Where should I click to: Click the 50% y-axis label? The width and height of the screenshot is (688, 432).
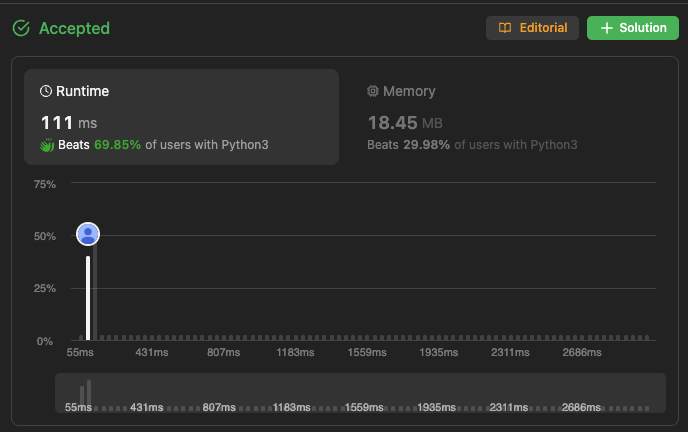click(x=45, y=236)
